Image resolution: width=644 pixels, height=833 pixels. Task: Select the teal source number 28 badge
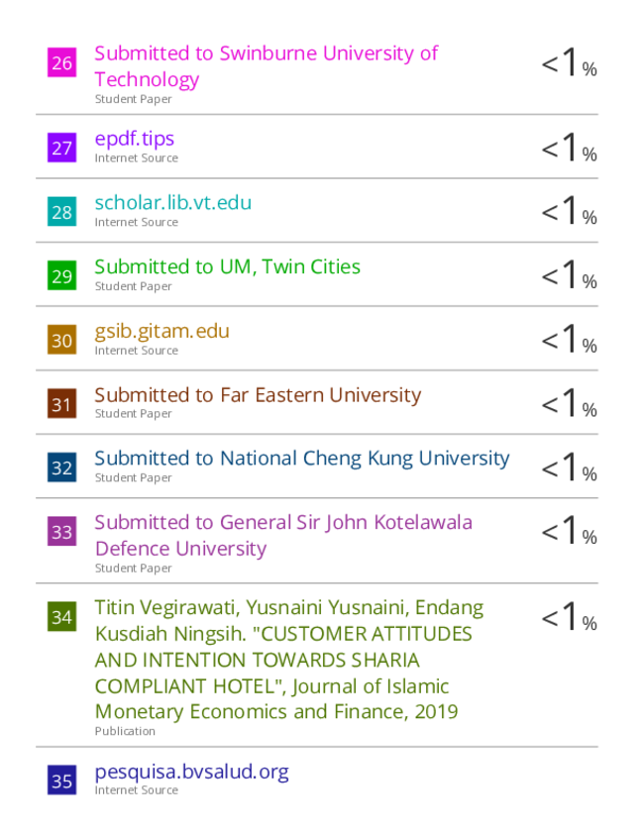tap(61, 211)
